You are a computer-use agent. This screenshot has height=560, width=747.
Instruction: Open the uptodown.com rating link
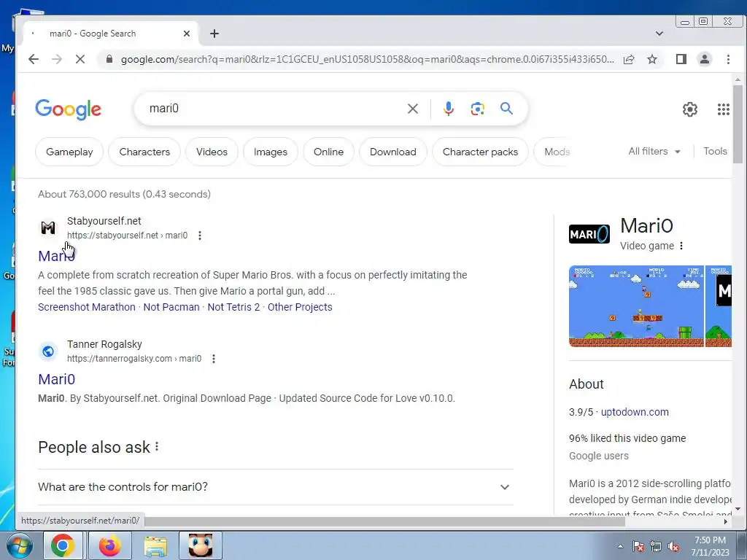635,412
